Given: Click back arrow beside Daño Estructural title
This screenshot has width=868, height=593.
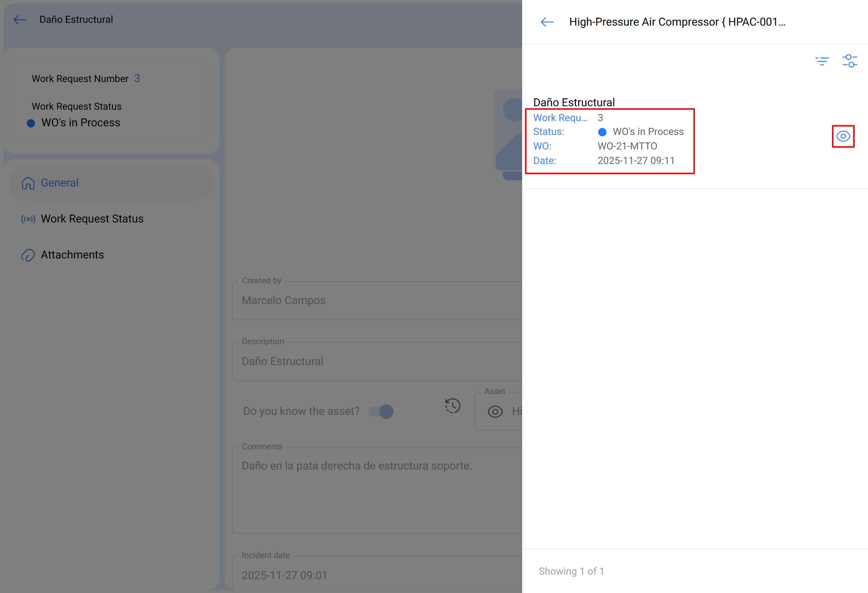Looking at the screenshot, I should pyautogui.click(x=20, y=19).
